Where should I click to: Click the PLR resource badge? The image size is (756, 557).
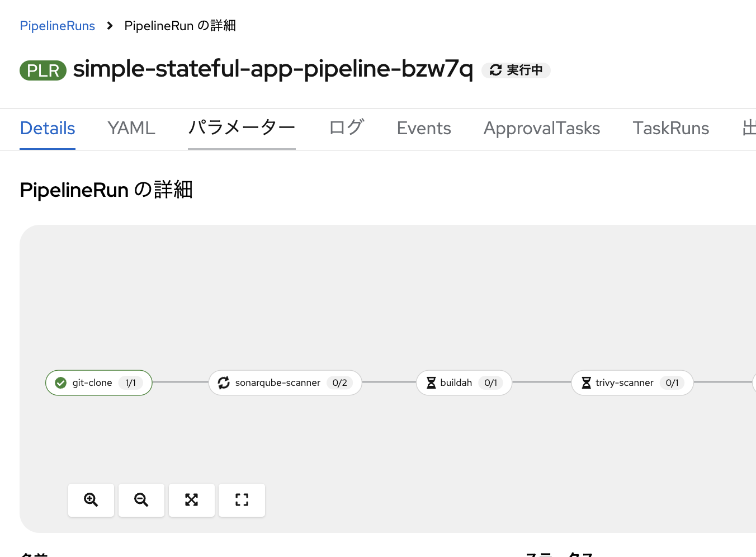pos(43,70)
